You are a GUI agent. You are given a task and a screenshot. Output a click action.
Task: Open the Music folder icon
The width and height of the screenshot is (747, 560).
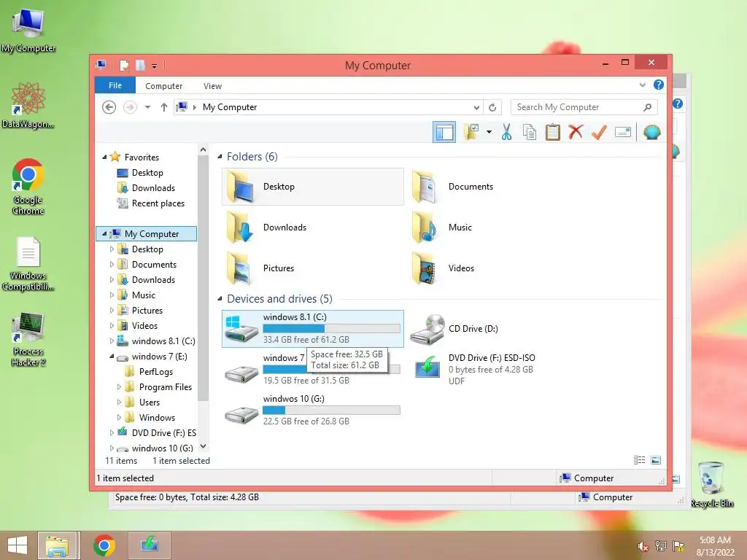click(425, 227)
